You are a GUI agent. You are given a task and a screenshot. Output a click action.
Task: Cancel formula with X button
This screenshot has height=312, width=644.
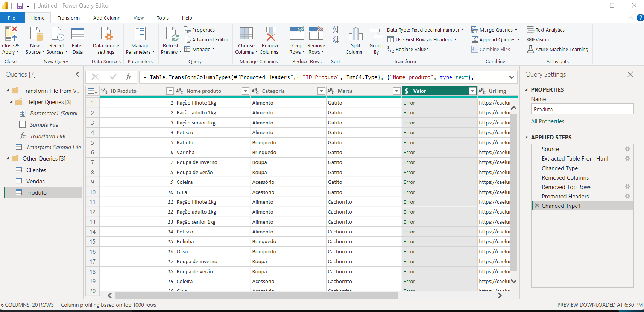coord(95,77)
